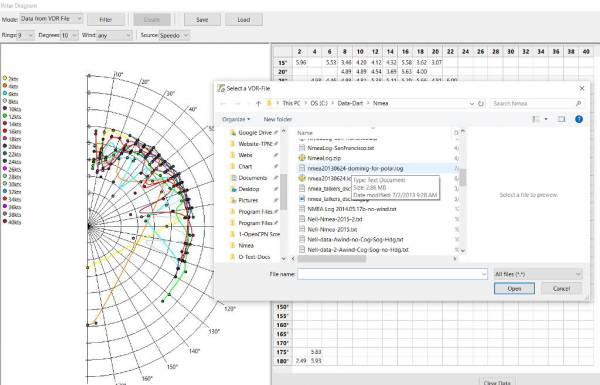
Task: Click Data-Dart in the address breadcrumb
Action: 350,103
